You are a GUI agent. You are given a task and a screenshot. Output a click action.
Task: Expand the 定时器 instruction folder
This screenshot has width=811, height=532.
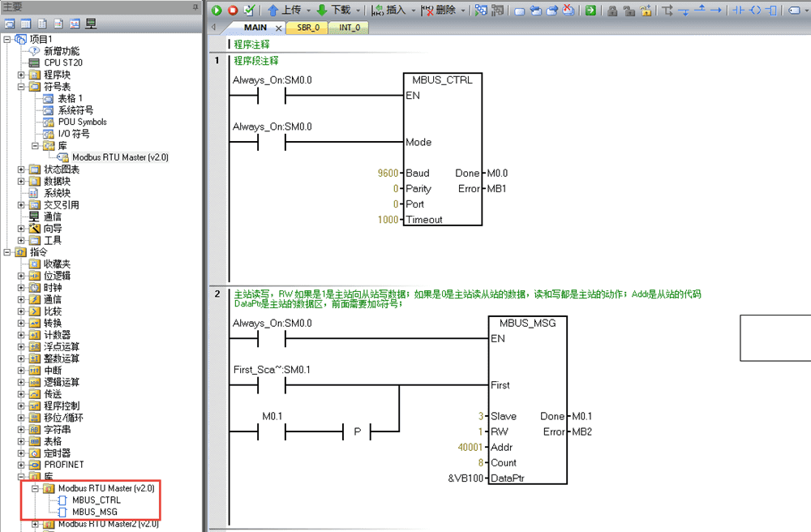pos(22,453)
